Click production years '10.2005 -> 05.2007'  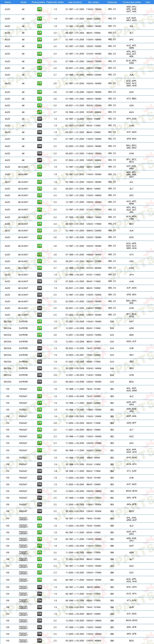pyautogui.click(x=75, y=355)
